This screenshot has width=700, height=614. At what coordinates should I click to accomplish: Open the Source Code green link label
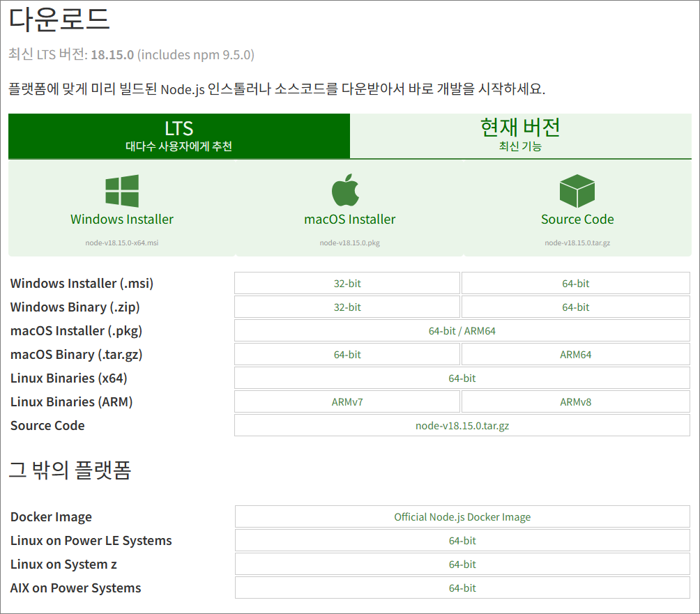coord(577,220)
